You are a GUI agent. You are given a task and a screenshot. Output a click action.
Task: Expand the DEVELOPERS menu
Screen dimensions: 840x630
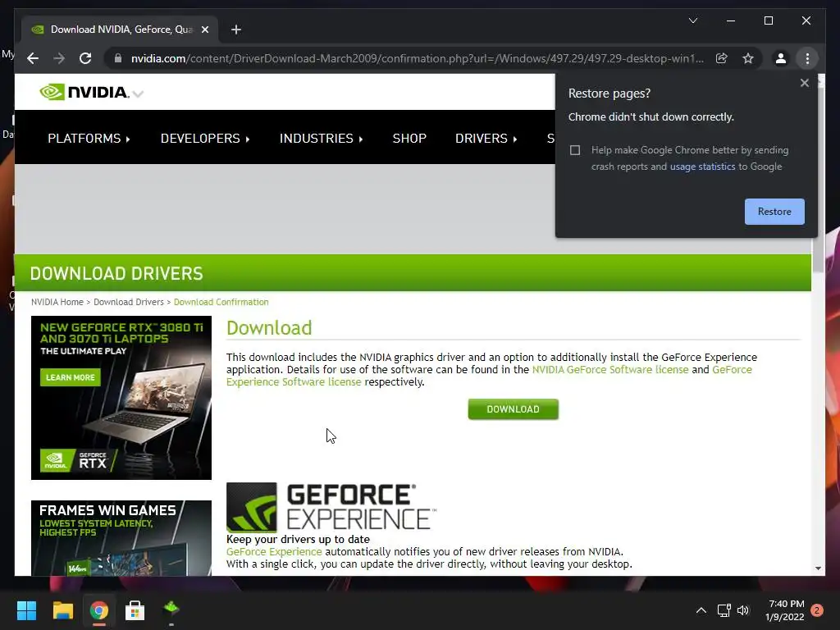tap(205, 138)
